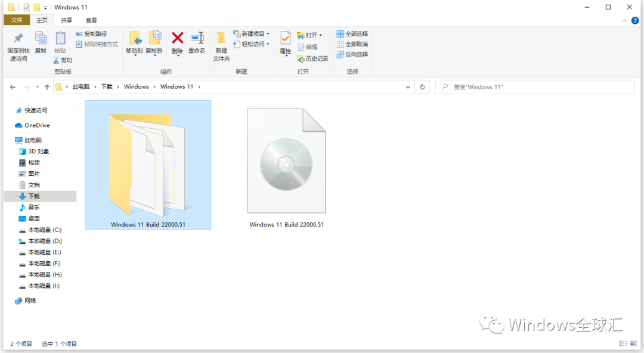This screenshot has height=353, width=644.
Task: Go back with the left arrow
Action: click(x=13, y=87)
